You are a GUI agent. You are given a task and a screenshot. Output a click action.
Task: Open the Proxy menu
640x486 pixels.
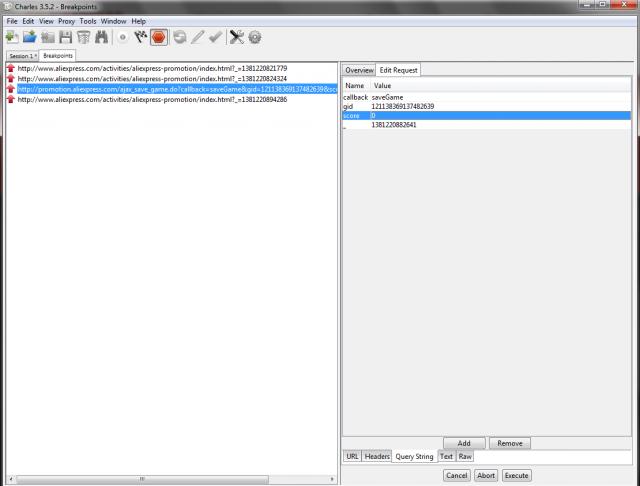[x=66, y=21]
